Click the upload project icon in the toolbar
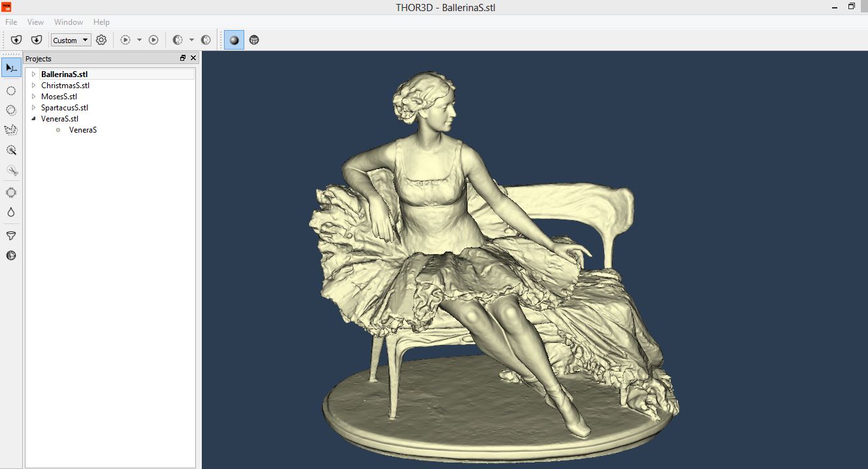This screenshot has width=868, height=469. point(16,40)
